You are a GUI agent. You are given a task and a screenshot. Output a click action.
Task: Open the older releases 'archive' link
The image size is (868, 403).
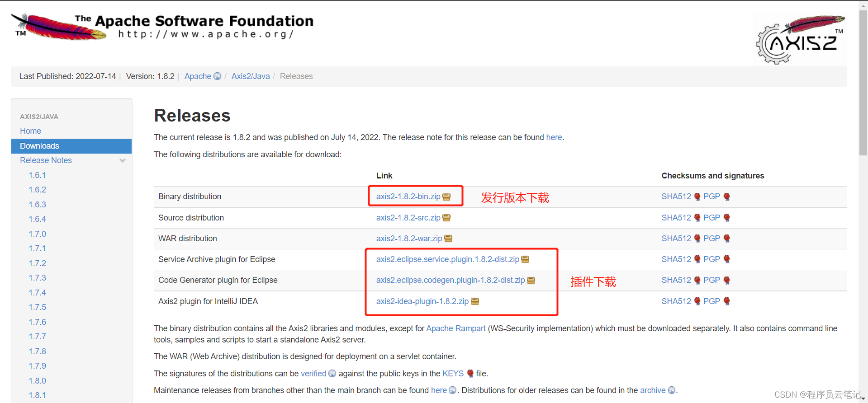(653, 390)
